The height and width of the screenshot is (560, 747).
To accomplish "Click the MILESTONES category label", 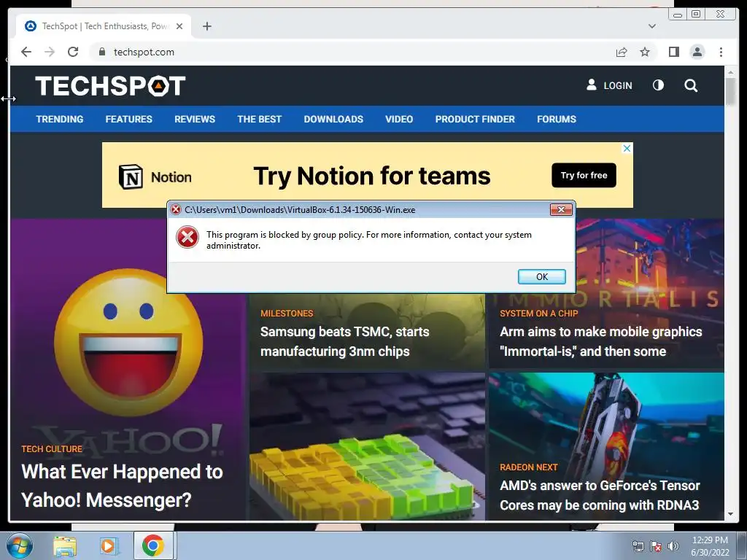I will (x=287, y=314).
